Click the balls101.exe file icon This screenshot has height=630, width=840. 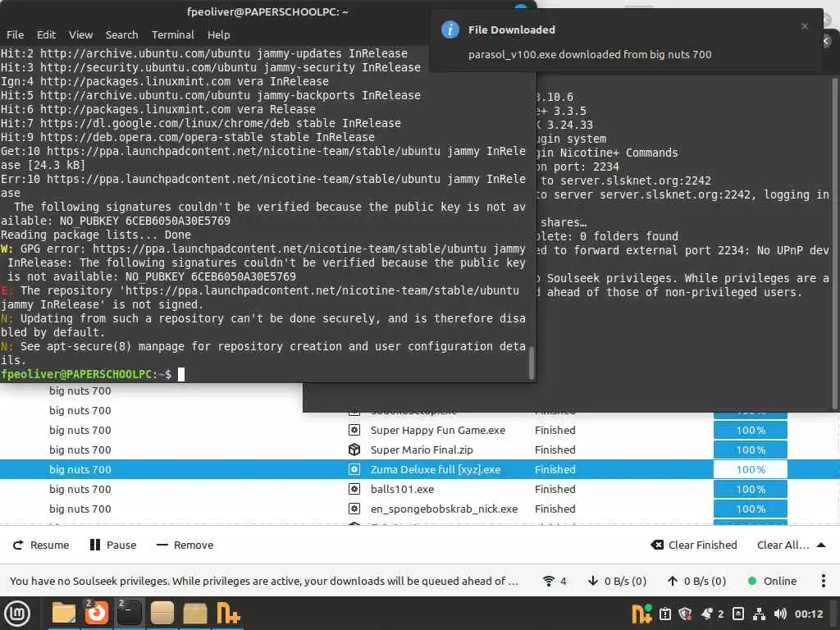[354, 489]
